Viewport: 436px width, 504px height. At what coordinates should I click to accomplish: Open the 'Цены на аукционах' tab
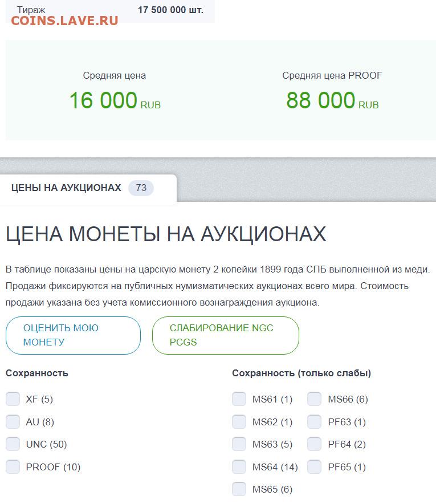pyautogui.click(x=88, y=188)
